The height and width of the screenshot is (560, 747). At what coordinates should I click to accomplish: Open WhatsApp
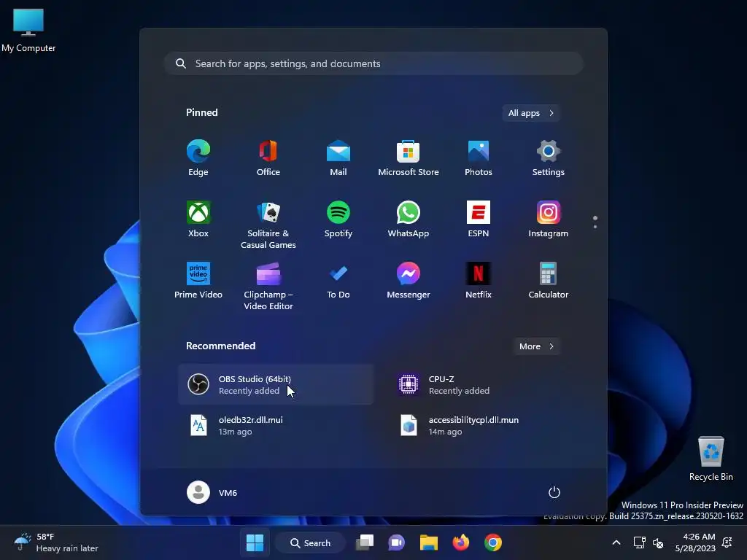pos(409,219)
